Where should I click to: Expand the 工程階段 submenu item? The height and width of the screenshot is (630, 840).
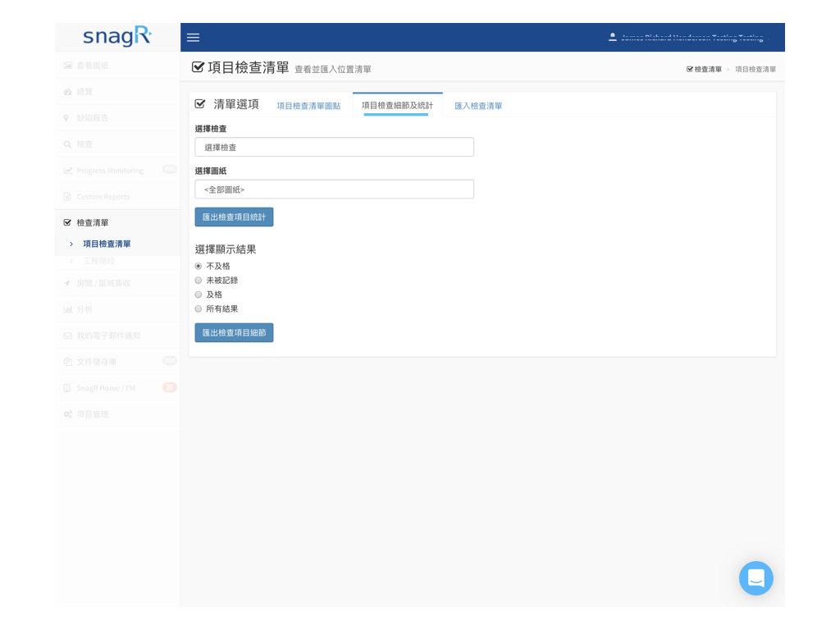point(98,261)
